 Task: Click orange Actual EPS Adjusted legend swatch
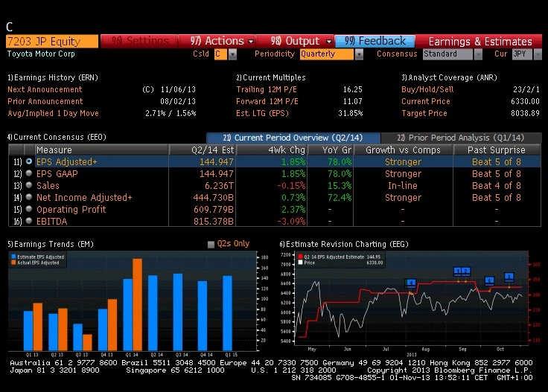(x=13, y=263)
